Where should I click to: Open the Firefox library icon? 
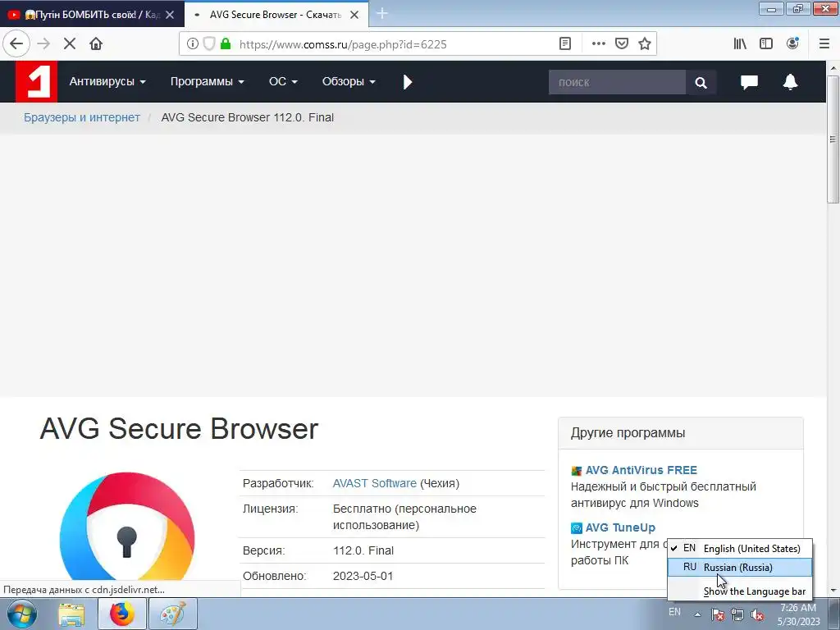[740, 44]
